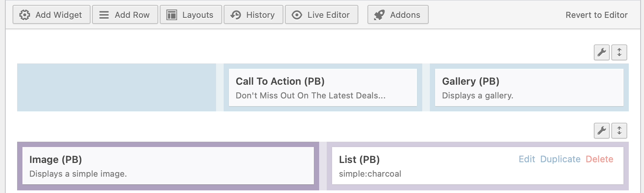The image size is (644, 193).
Task: Open first row's wrench settings
Action: point(602,52)
